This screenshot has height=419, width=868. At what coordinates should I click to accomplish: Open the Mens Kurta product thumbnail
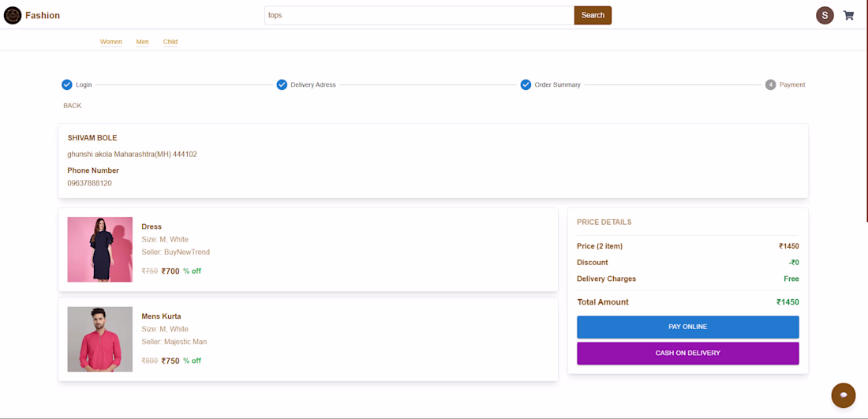99,339
